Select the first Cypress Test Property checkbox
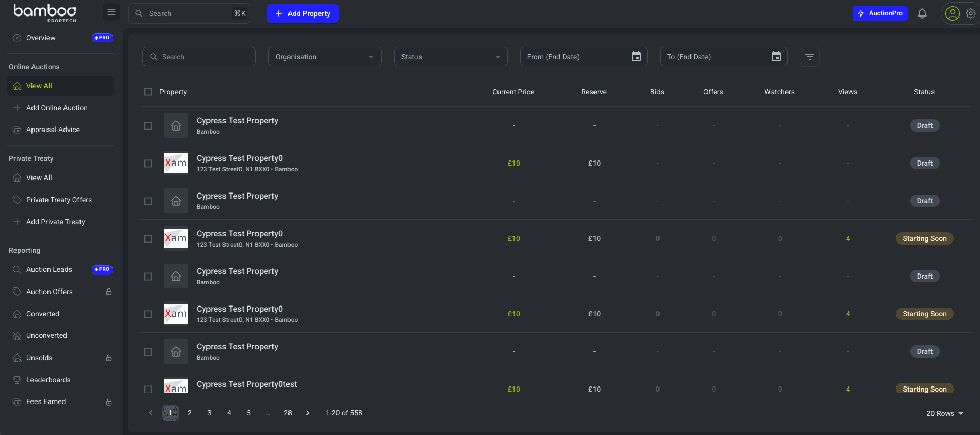 (x=148, y=126)
